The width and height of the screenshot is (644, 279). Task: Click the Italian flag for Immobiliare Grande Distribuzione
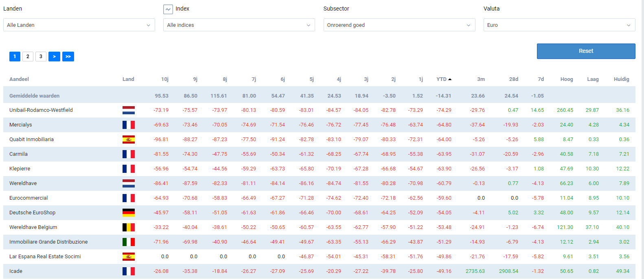[129, 242]
